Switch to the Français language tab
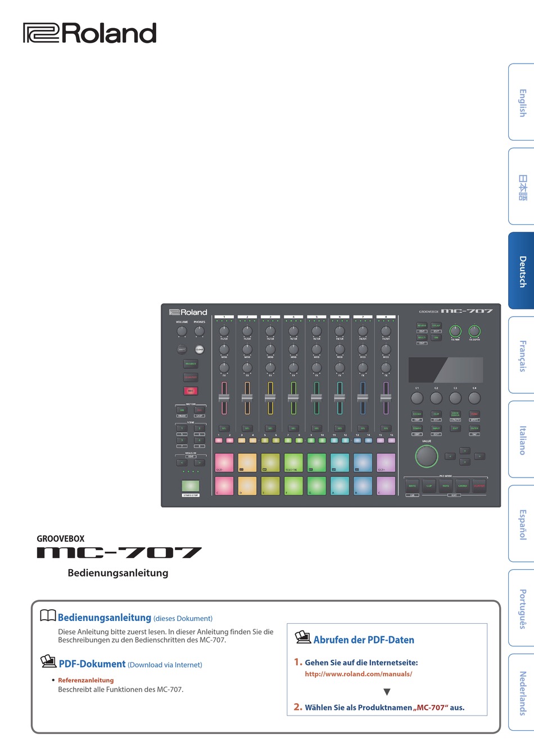This screenshot has width=534, height=756. tap(522, 355)
